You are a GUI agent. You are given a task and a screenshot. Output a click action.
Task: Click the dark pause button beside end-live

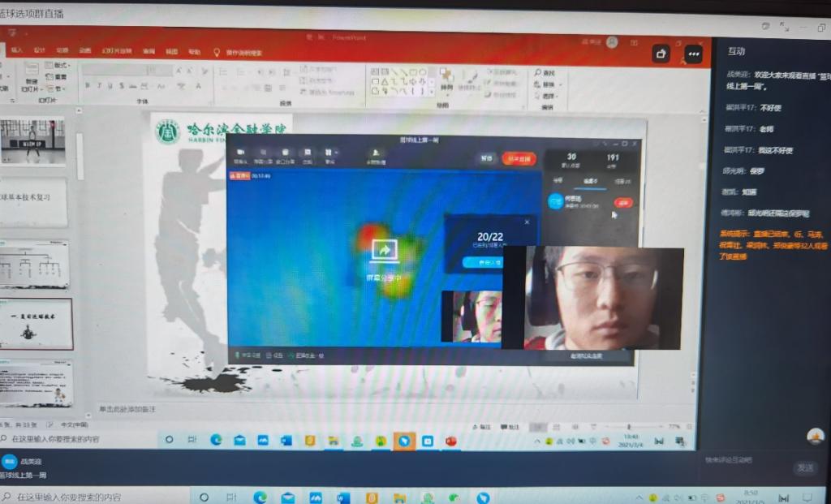[485, 159]
